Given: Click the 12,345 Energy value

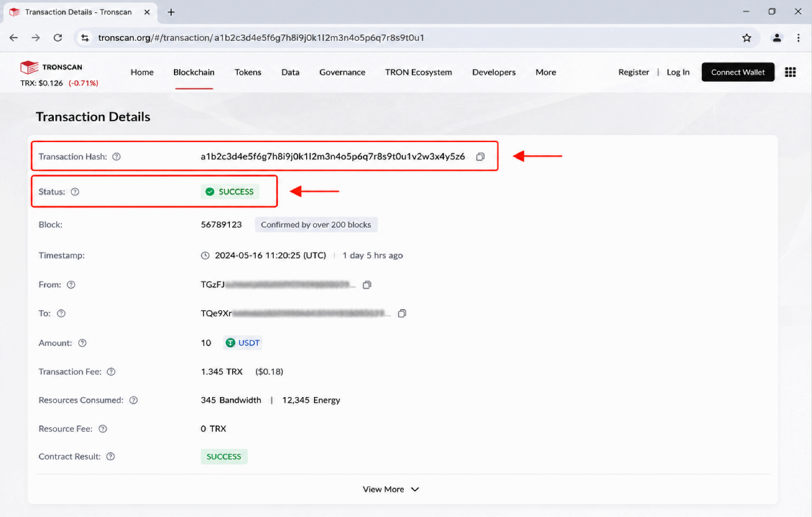Looking at the screenshot, I should click(x=311, y=400).
